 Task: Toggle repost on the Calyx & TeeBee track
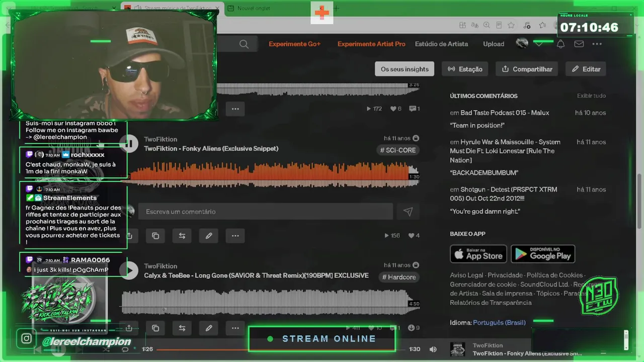pyautogui.click(x=182, y=328)
